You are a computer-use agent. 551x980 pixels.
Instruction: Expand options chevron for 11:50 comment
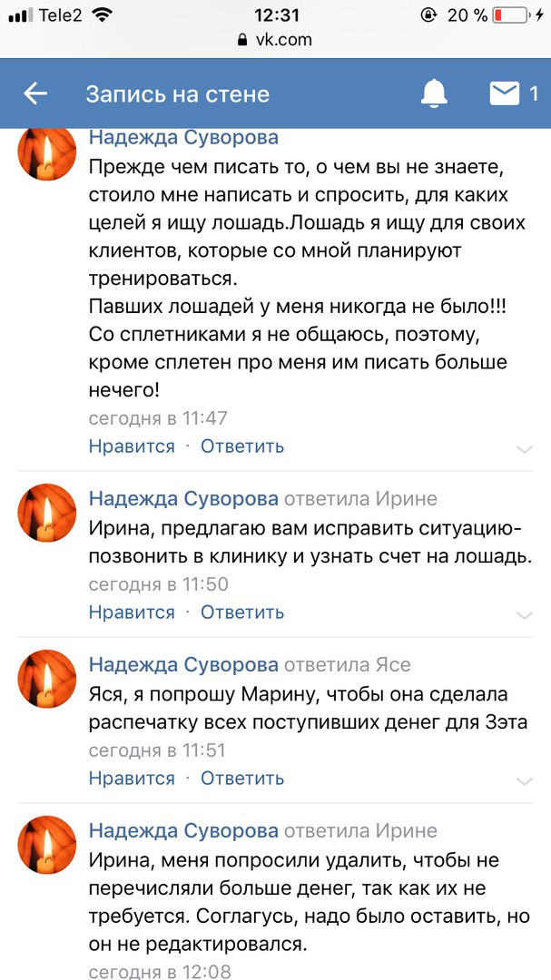pyautogui.click(x=524, y=614)
